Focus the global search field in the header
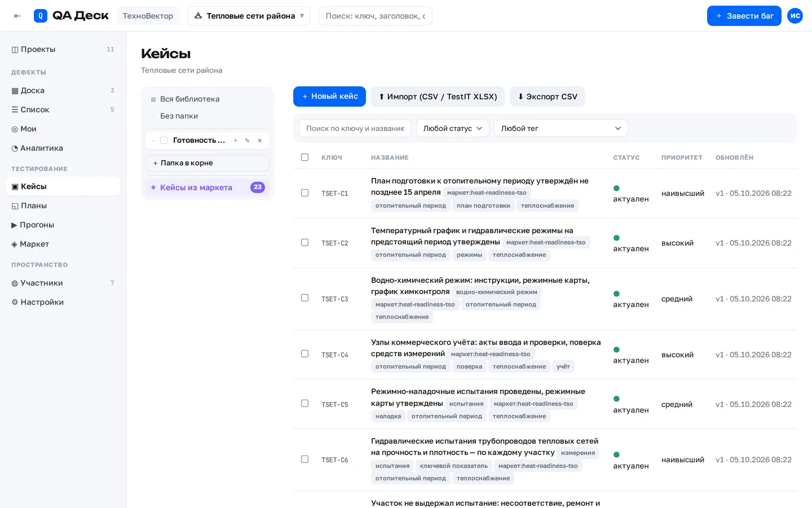 [375, 16]
